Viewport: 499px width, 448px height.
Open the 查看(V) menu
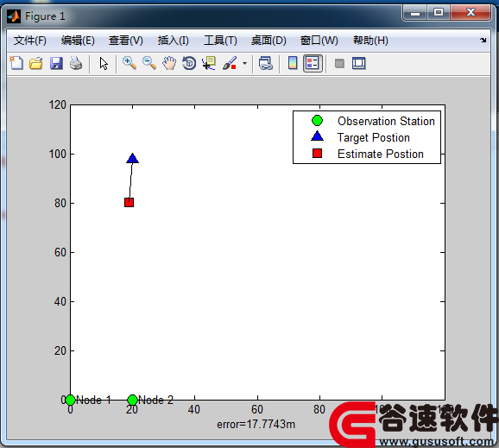pyautogui.click(x=126, y=41)
